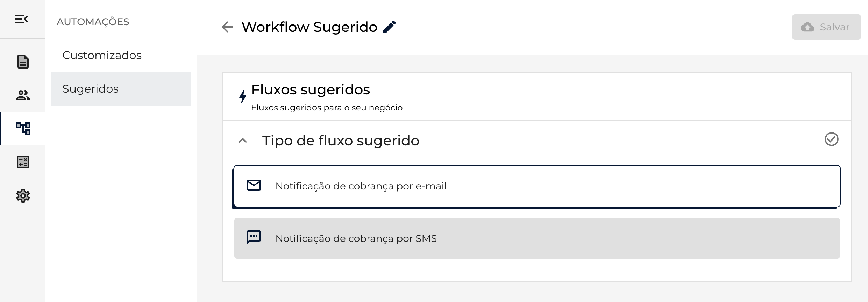Open the customers people icon
This screenshot has height=302, width=868.
click(23, 95)
